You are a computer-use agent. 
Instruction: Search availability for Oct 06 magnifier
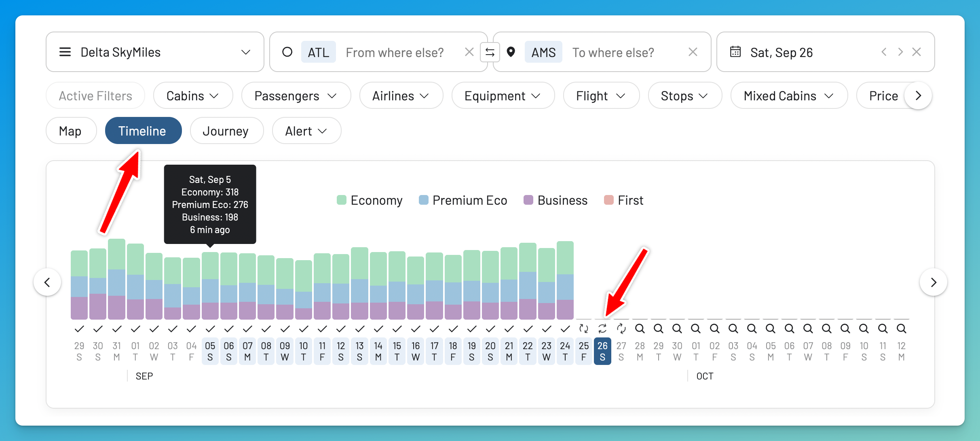click(x=790, y=329)
